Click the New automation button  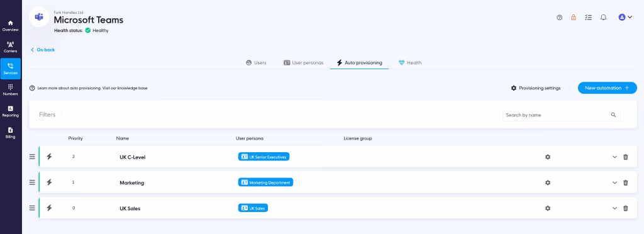coord(607,88)
